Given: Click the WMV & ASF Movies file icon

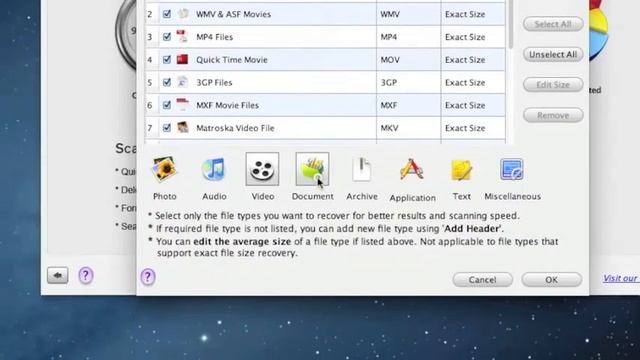Looking at the screenshot, I should click(x=183, y=14).
